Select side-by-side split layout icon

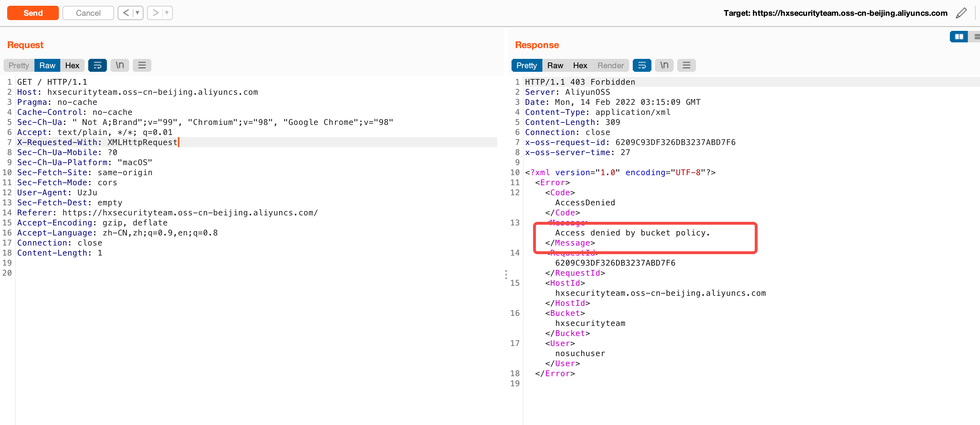(959, 37)
